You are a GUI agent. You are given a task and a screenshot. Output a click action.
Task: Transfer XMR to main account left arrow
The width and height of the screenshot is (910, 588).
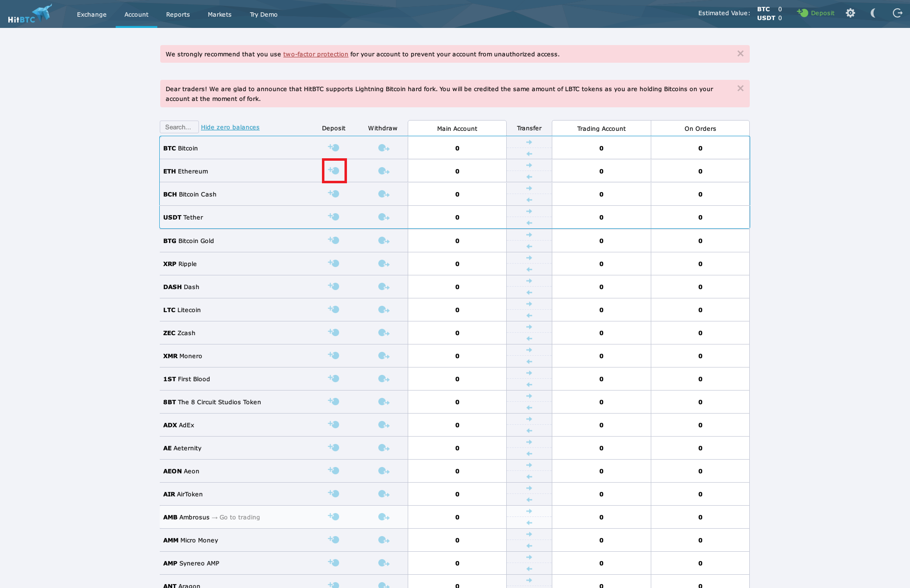[x=529, y=362]
